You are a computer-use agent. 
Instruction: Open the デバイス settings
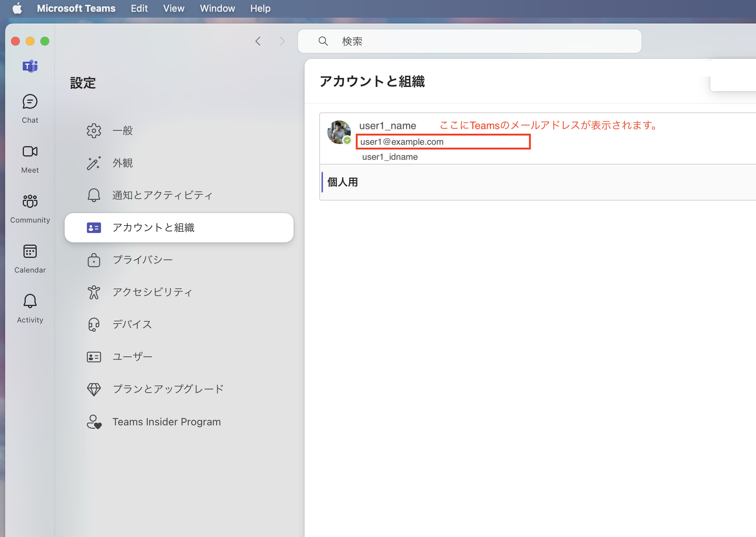[x=179, y=325]
